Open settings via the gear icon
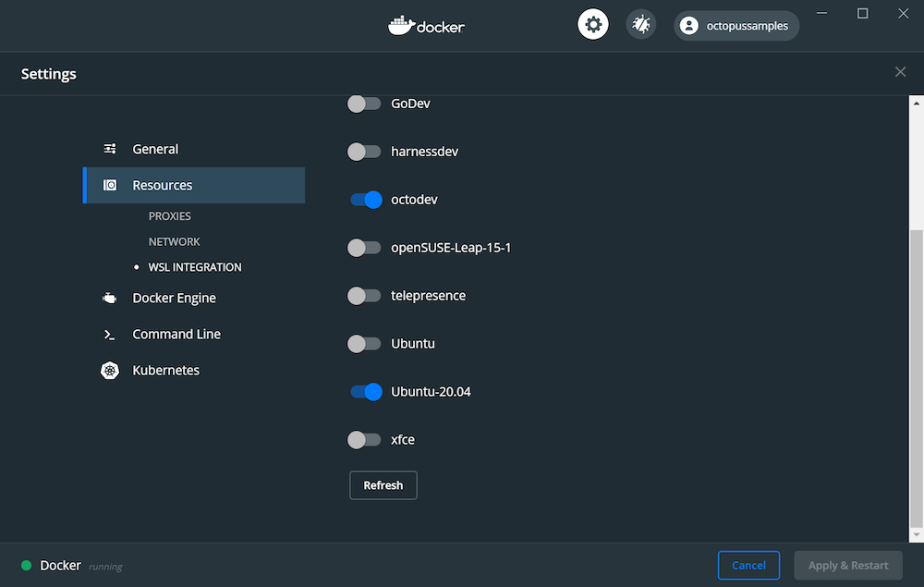Screen dimensions: 924x587 593,25
